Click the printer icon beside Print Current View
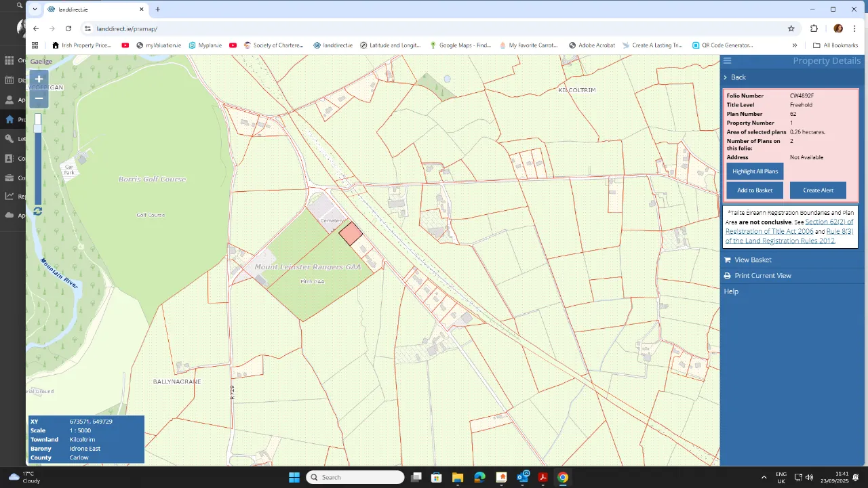The image size is (868, 488). coord(727,275)
